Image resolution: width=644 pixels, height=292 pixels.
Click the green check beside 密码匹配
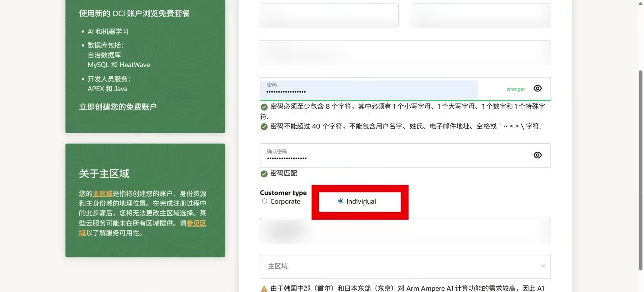pos(264,174)
